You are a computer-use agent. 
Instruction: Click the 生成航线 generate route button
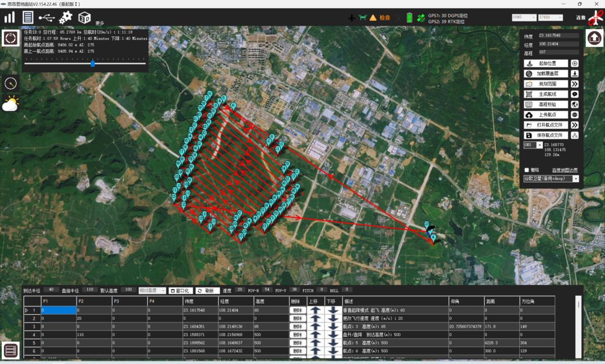click(546, 94)
